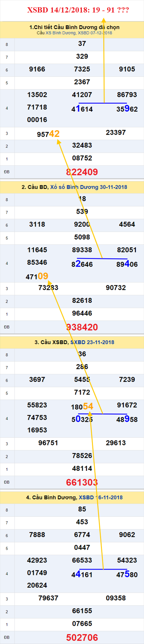Image resolution: width=144 pixels, height=644 pixels.
Task: Select number 44161 with blue digit
Action: pyautogui.click(x=82, y=575)
